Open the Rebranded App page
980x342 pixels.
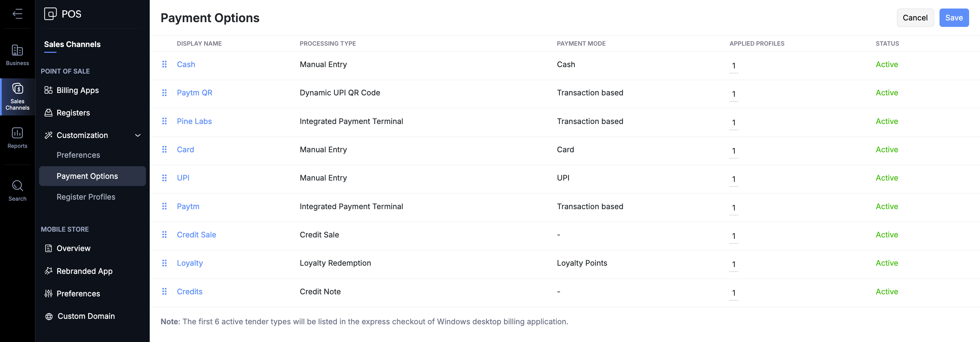pos(84,271)
